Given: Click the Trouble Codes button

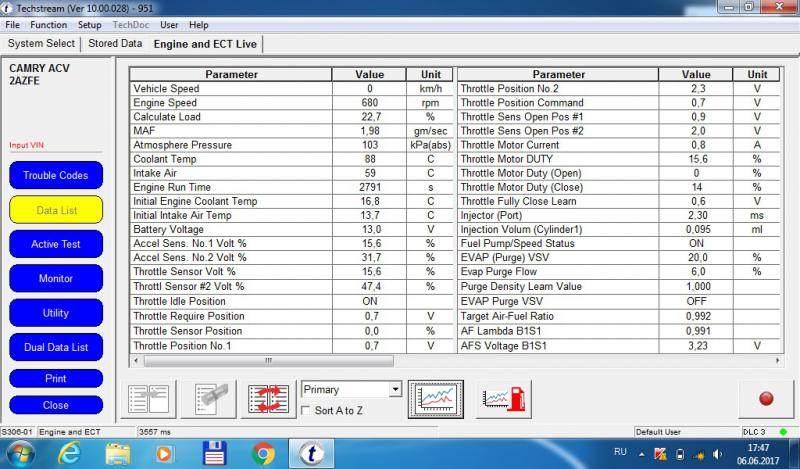Looking at the screenshot, I should (x=56, y=176).
